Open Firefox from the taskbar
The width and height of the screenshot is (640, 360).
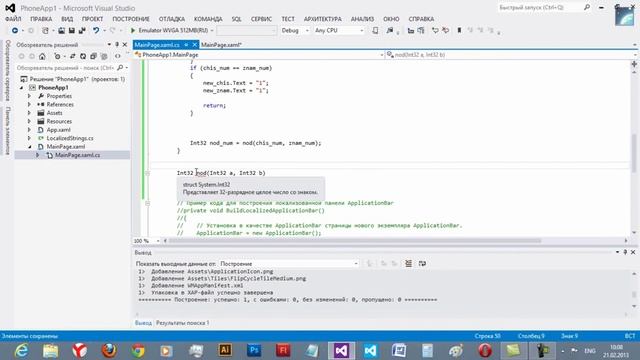(x=109, y=351)
